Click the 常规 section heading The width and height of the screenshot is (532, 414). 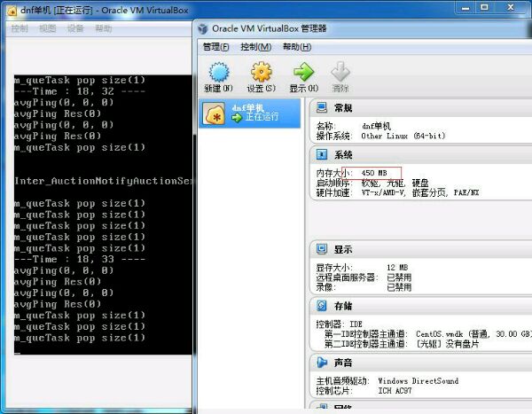coord(343,108)
